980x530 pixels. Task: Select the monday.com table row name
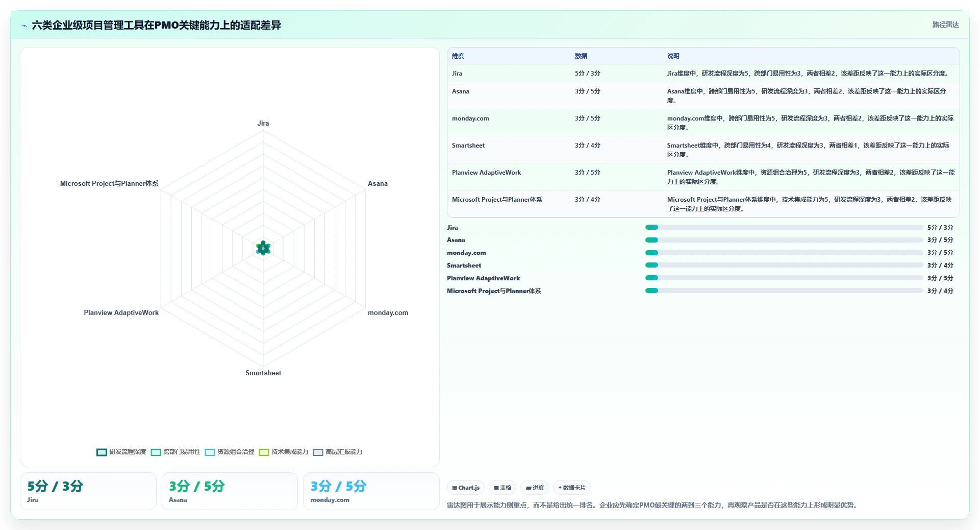(x=470, y=118)
